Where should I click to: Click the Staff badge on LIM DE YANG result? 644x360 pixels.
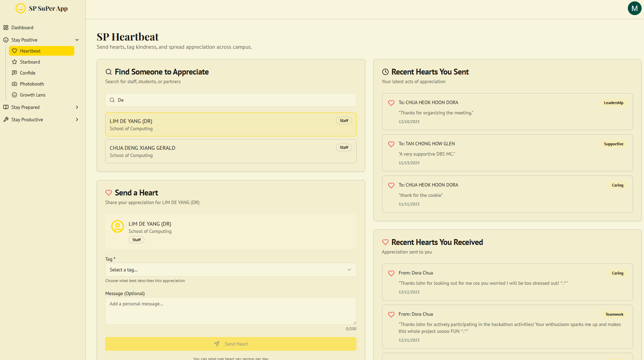click(344, 121)
